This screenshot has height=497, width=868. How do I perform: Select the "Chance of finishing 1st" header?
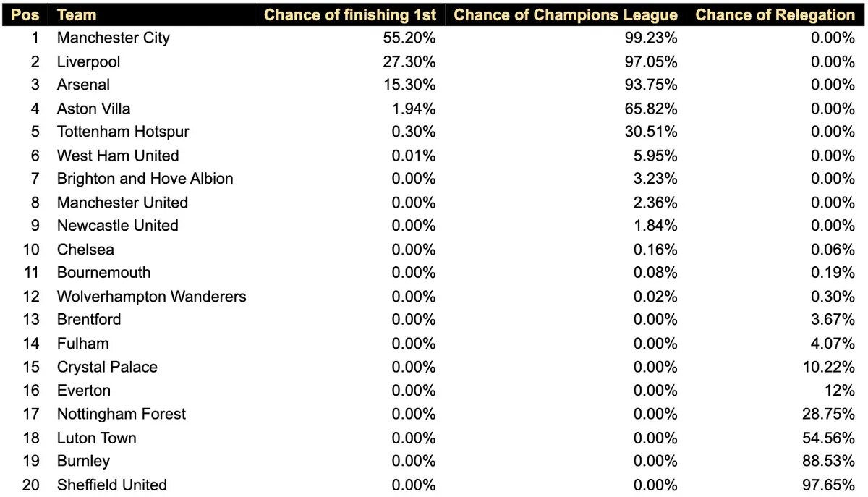point(350,14)
